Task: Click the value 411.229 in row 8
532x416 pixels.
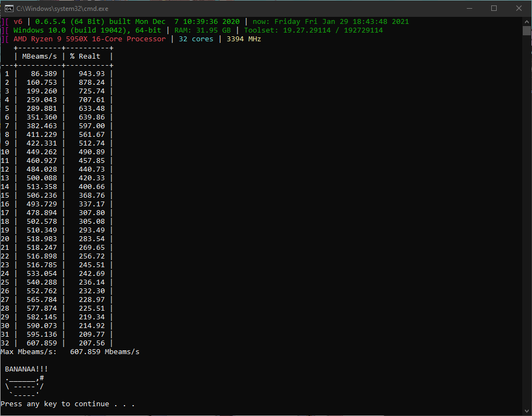Action: [42, 135]
